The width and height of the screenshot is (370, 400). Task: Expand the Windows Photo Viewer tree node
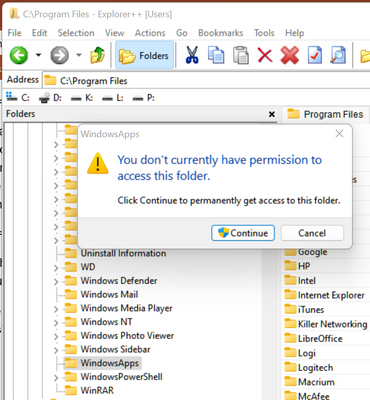(56, 336)
